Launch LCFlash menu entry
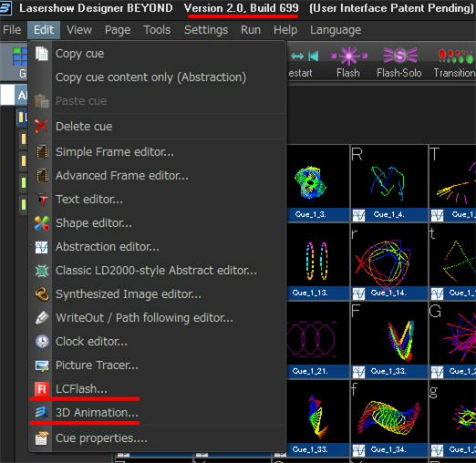476x463 pixels. (x=158, y=388)
